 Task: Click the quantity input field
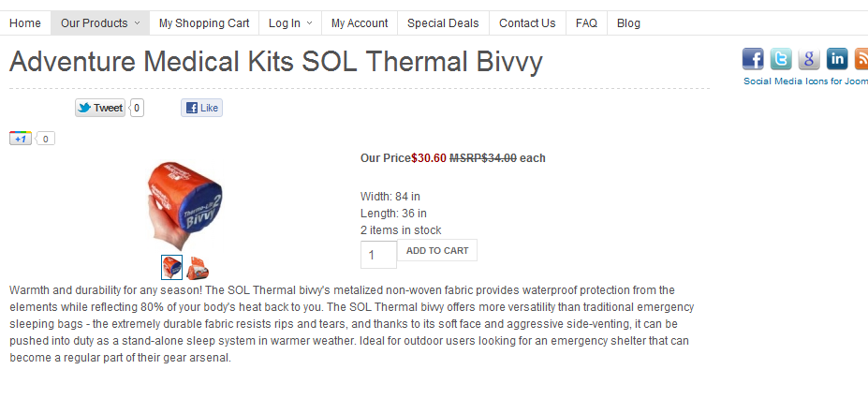pos(378,255)
